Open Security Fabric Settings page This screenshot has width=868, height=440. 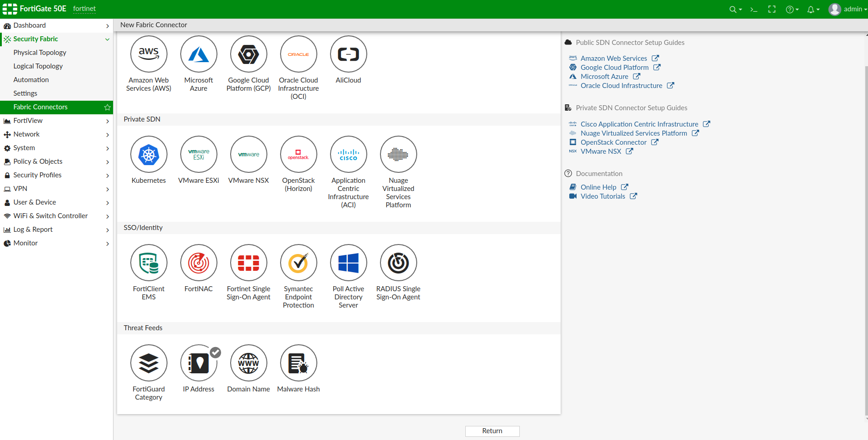[x=56, y=93]
